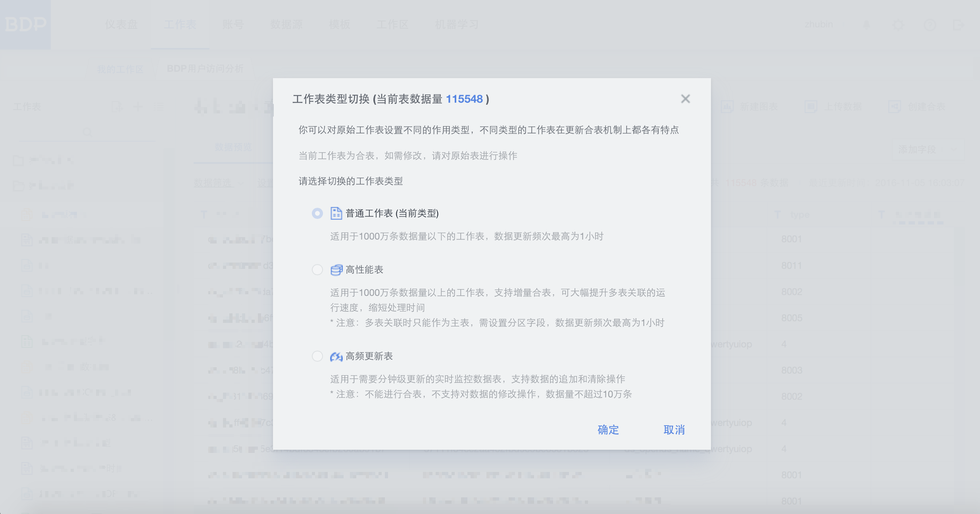Click the 高频更新表 refresh icon
The width and height of the screenshot is (980, 514).
336,357
